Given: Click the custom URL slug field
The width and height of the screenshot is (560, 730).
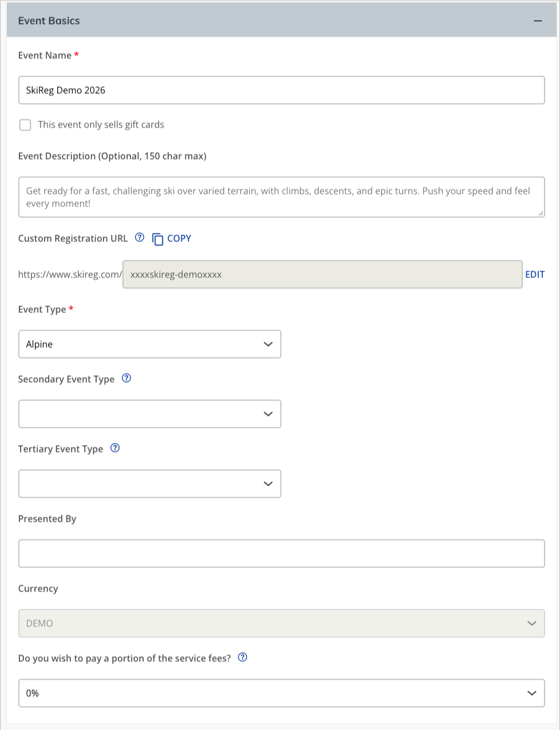Looking at the screenshot, I should tap(322, 275).
